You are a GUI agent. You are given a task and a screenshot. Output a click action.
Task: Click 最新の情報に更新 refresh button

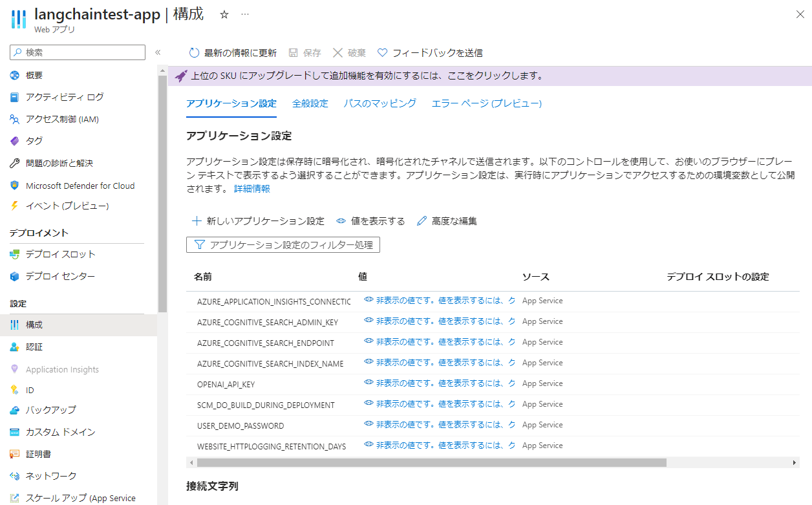pos(233,53)
